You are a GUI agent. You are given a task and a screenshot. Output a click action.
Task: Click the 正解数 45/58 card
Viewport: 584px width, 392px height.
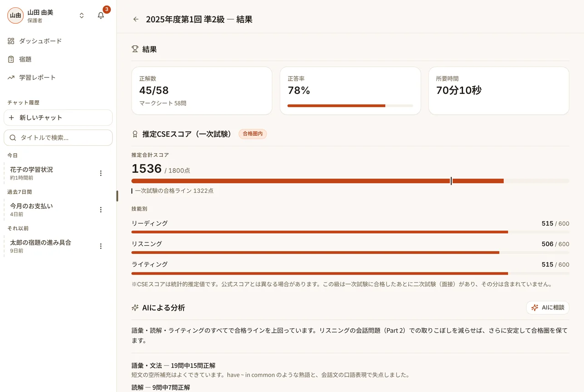coord(202,91)
